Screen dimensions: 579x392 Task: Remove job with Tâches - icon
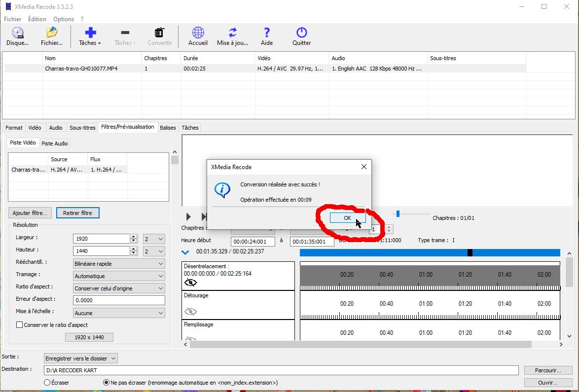[125, 36]
